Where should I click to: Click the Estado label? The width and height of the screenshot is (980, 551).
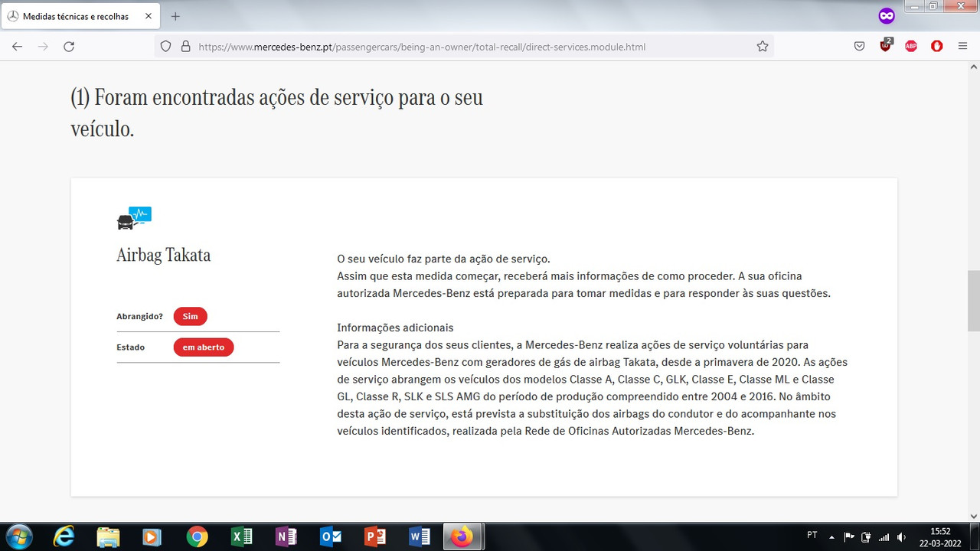tap(130, 347)
